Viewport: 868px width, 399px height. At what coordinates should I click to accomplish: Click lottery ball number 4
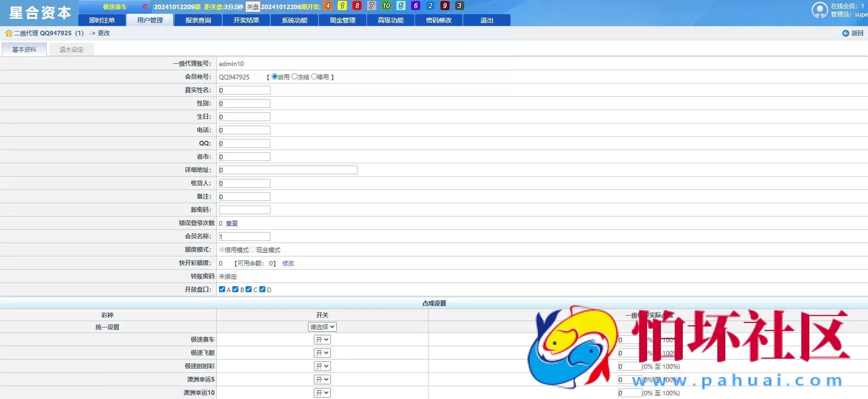327,6
